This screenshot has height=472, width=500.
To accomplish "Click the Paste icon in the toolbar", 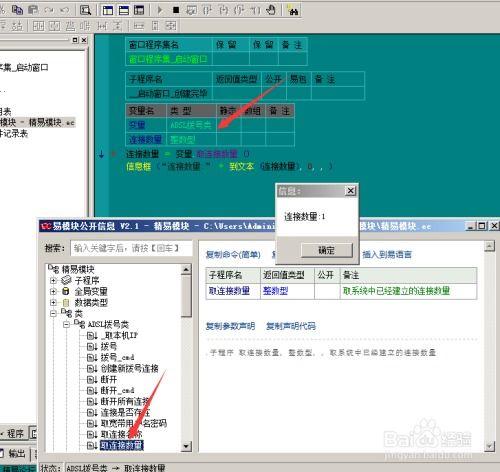I will click(33, 10).
